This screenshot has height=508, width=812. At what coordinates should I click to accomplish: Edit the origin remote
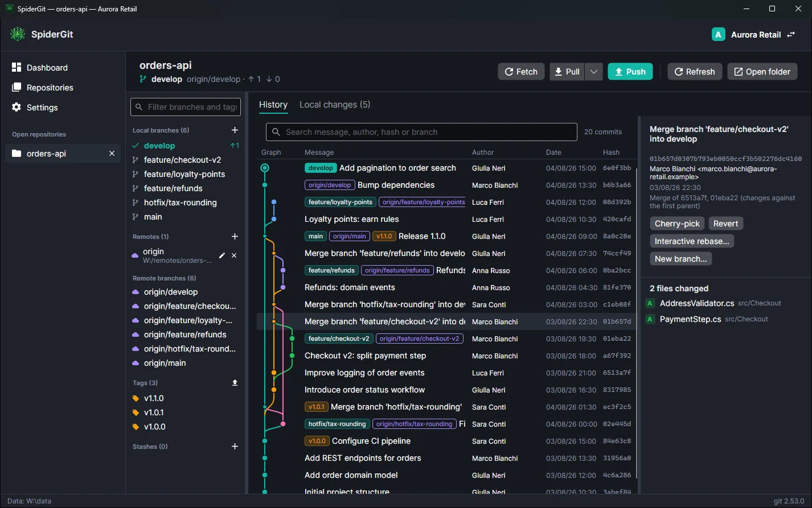(222, 255)
